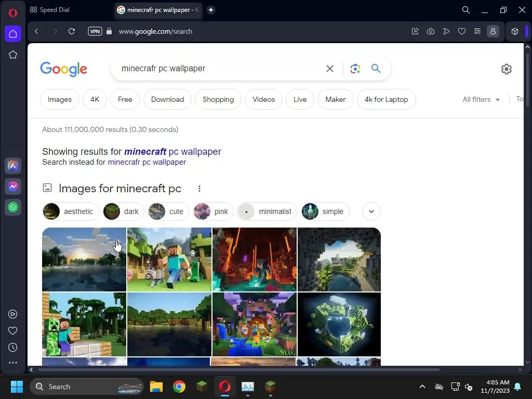
Task: Open a new tab with plus button
Action: 211,10
